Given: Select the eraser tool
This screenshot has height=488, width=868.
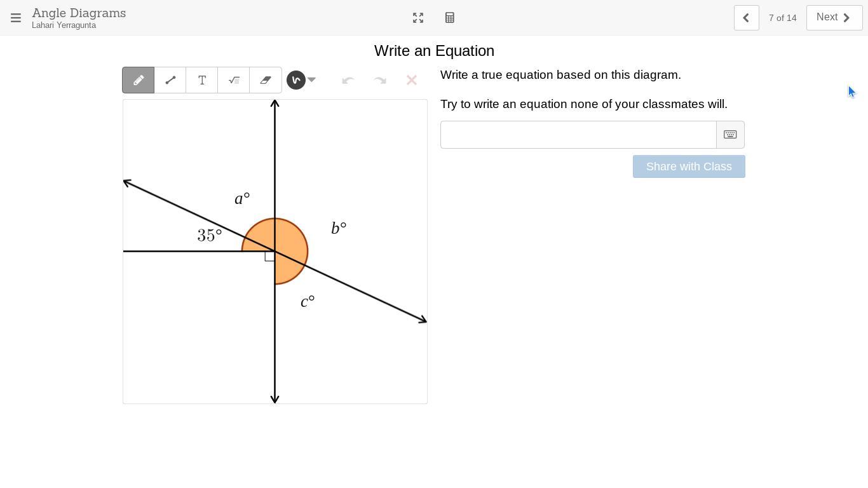Looking at the screenshot, I should 266,80.
